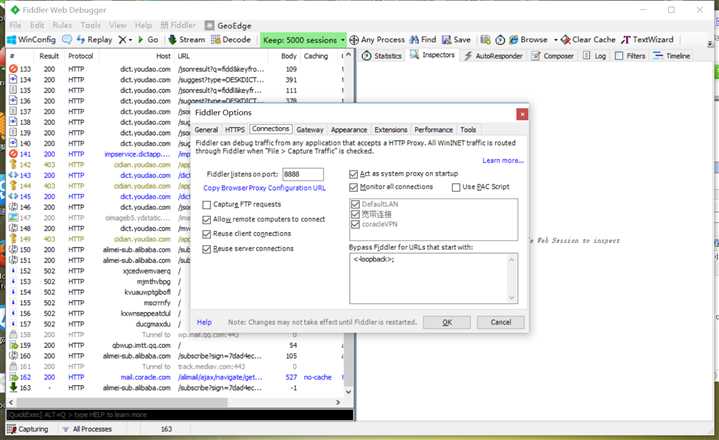Toggle Decode in the toolbar
Screen dimensions: 719x440
pos(231,40)
